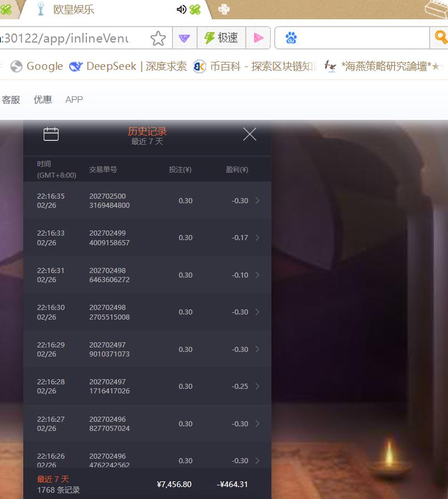Viewport: 448px width, 499px height.
Task: Select the 欧皇娱乐 browser tab
Action: [115, 10]
